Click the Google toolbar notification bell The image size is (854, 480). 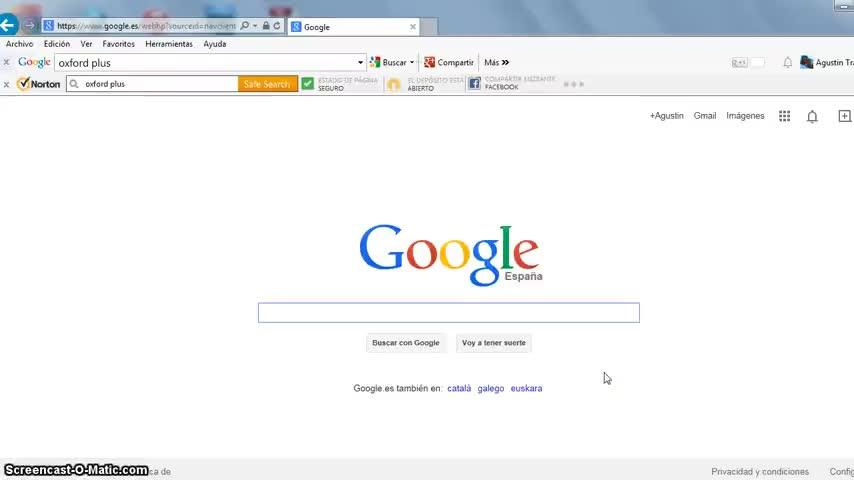coord(788,63)
